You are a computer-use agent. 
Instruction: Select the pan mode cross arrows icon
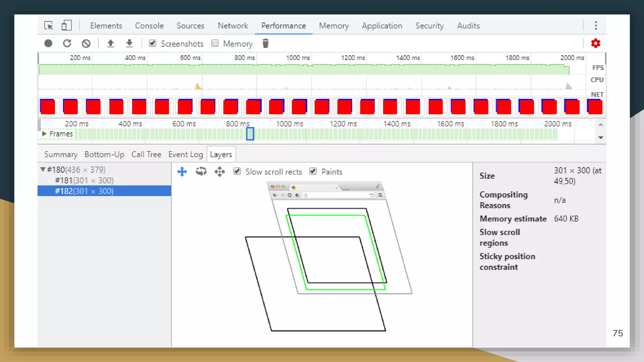[x=182, y=172]
